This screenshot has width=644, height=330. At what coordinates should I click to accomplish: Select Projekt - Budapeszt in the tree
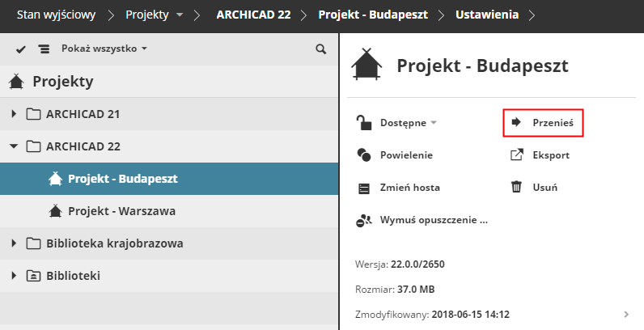[x=169, y=179]
